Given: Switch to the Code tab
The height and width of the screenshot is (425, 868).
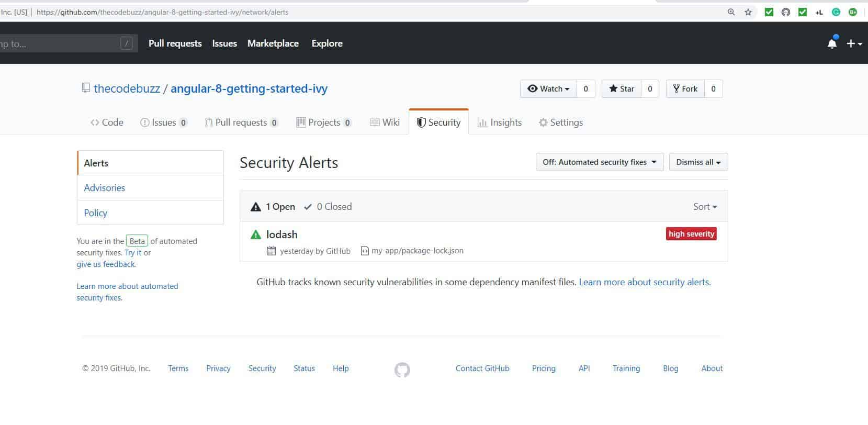Looking at the screenshot, I should click(x=107, y=122).
